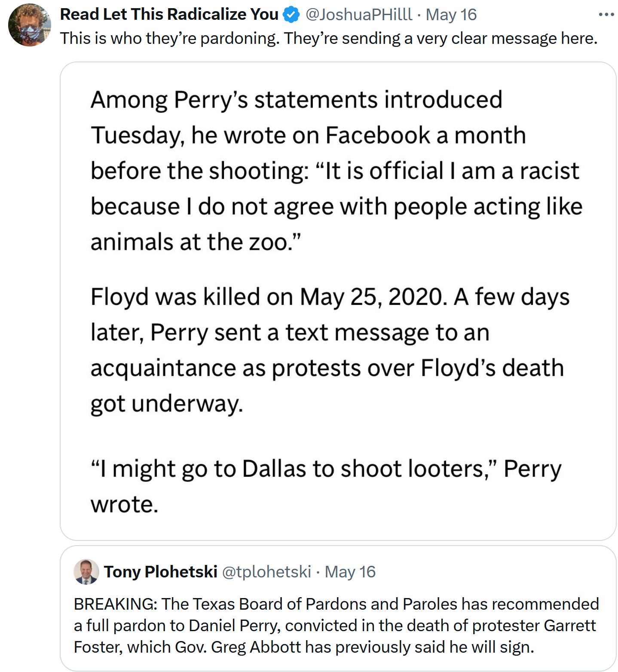Click the @JoshuaPHilll handle
This screenshot has height=672, width=618.
(x=358, y=15)
